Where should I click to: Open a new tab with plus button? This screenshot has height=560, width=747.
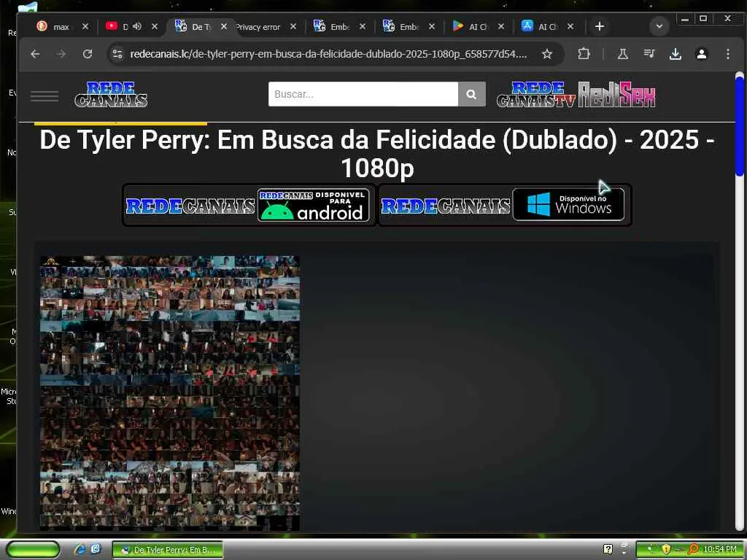pos(600,27)
